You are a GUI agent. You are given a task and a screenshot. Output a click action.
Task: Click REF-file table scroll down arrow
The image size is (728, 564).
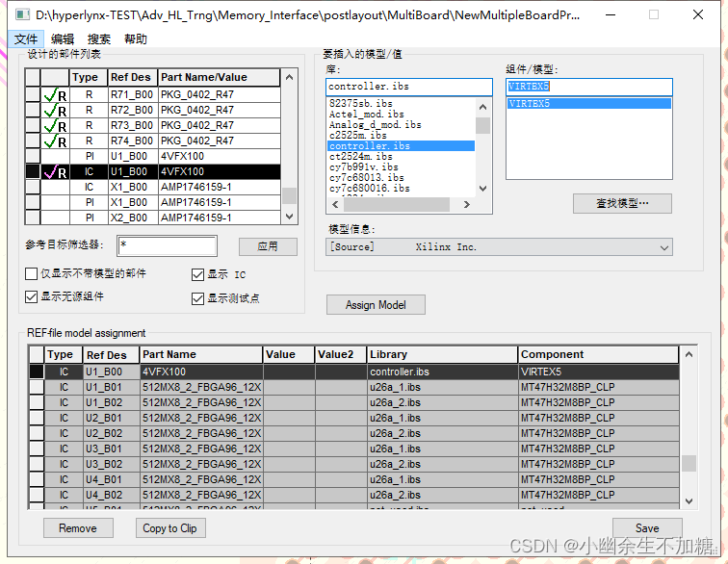[689, 501]
